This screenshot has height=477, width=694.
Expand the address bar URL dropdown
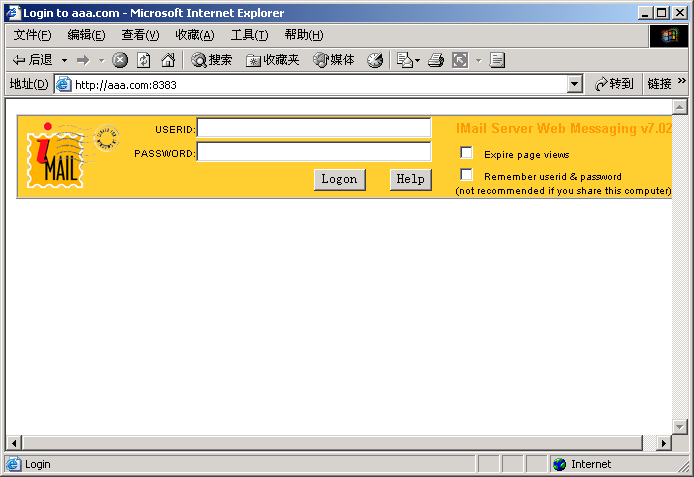[574, 84]
